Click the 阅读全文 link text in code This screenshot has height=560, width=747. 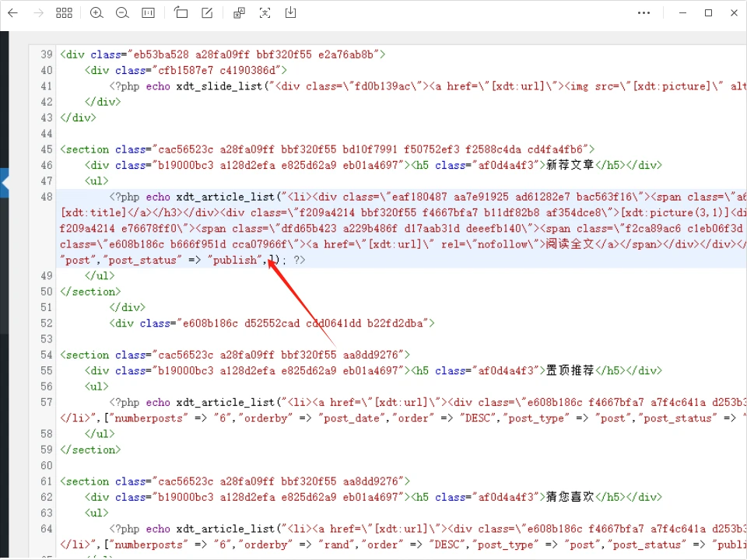tap(570, 244)
